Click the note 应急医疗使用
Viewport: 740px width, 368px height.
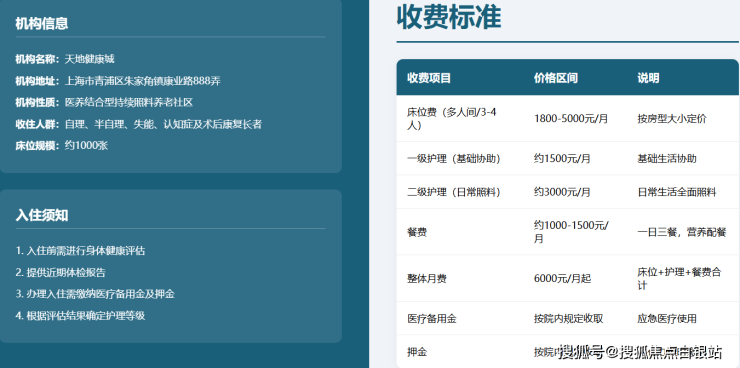click(666, 318)
